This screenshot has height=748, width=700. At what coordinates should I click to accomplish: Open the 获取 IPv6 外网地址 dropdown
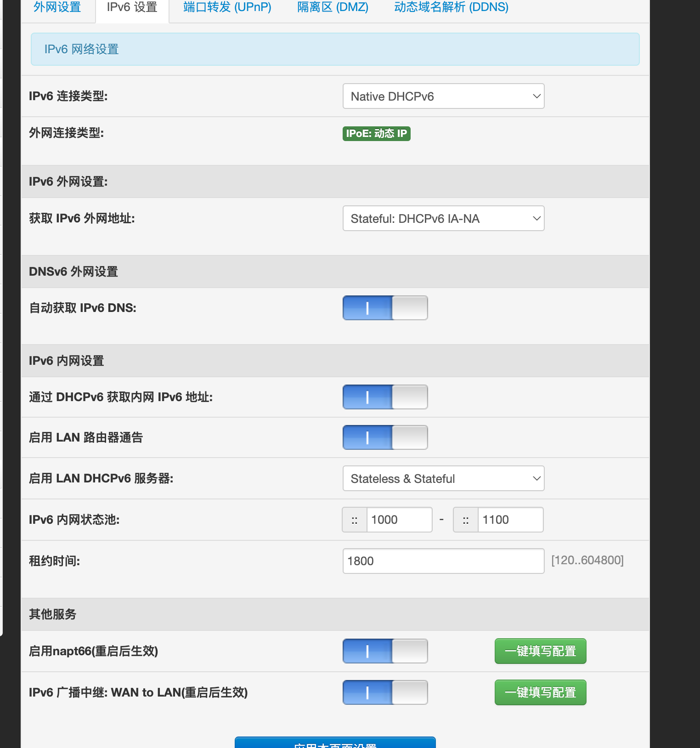point(443,219)
